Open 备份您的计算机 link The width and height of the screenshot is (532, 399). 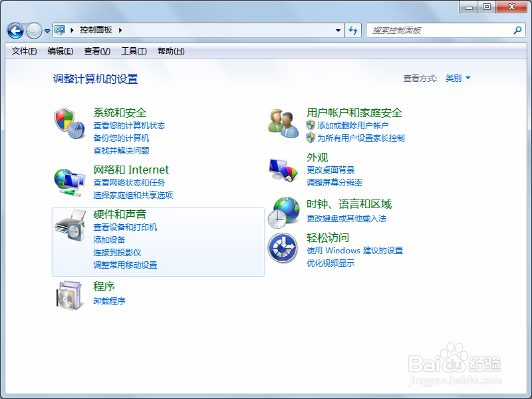[x=121, y=138]
